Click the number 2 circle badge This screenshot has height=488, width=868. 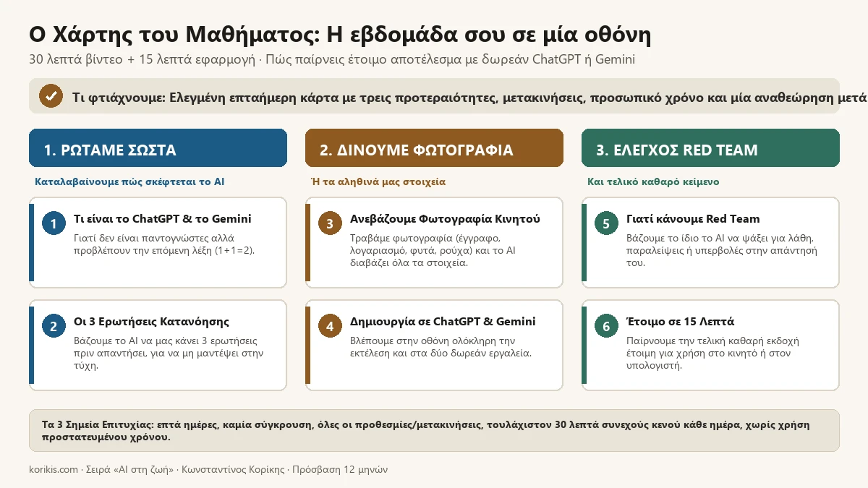coord(54,326)
